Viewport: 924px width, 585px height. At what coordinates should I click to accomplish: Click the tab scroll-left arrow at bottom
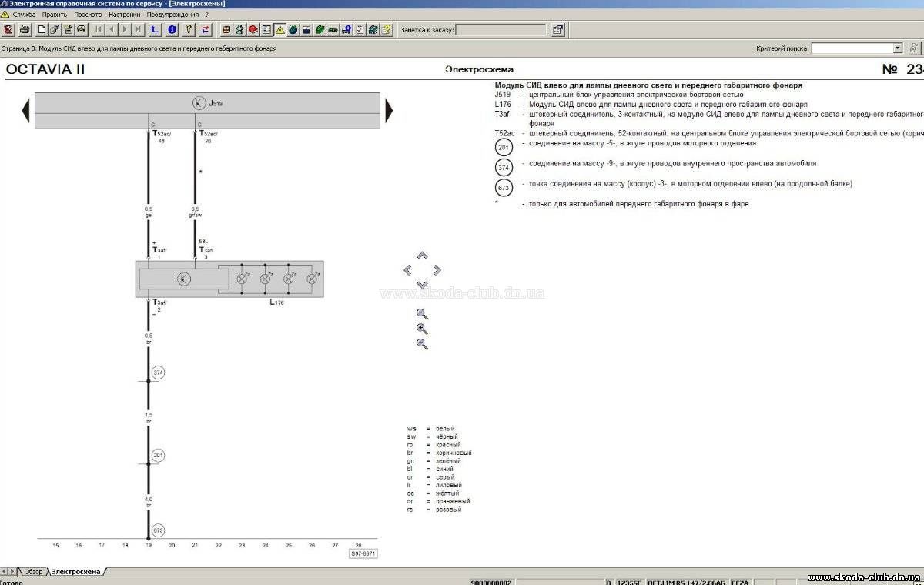(x=4, y=572)
